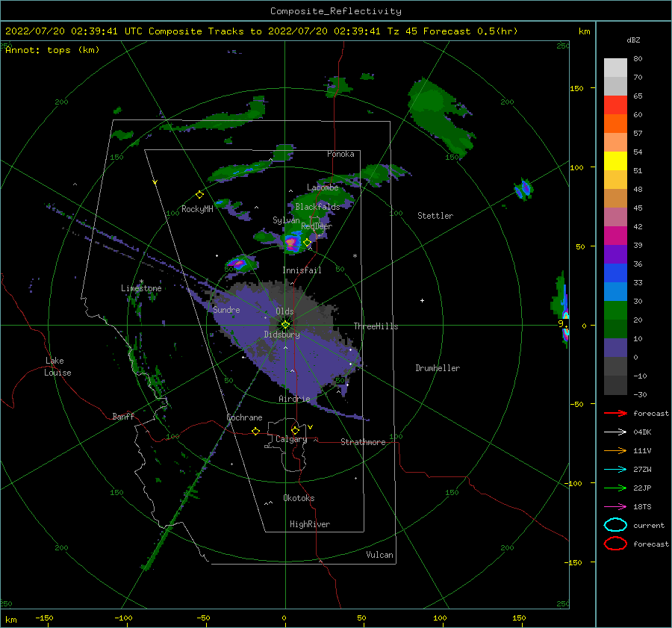The width and height of the screenshot is (672, 628).
Task: Click the white 04DK arrow in legend
Action: click(615, 432)
